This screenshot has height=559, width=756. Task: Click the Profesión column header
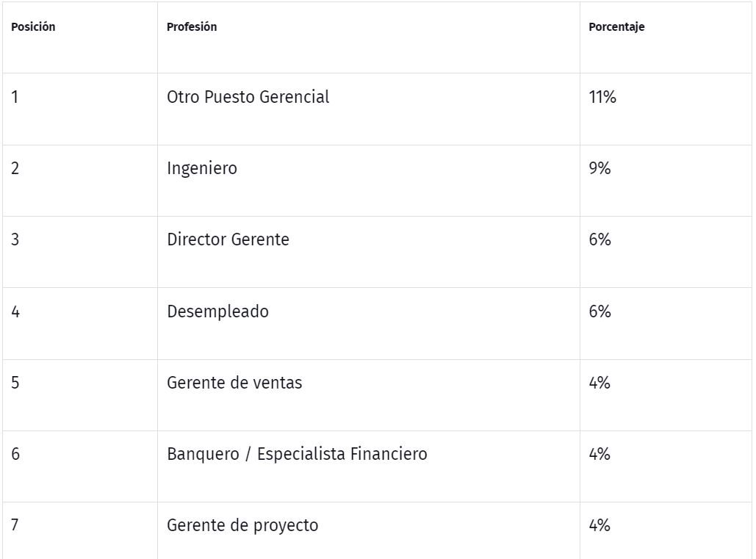tap(192, 27)
